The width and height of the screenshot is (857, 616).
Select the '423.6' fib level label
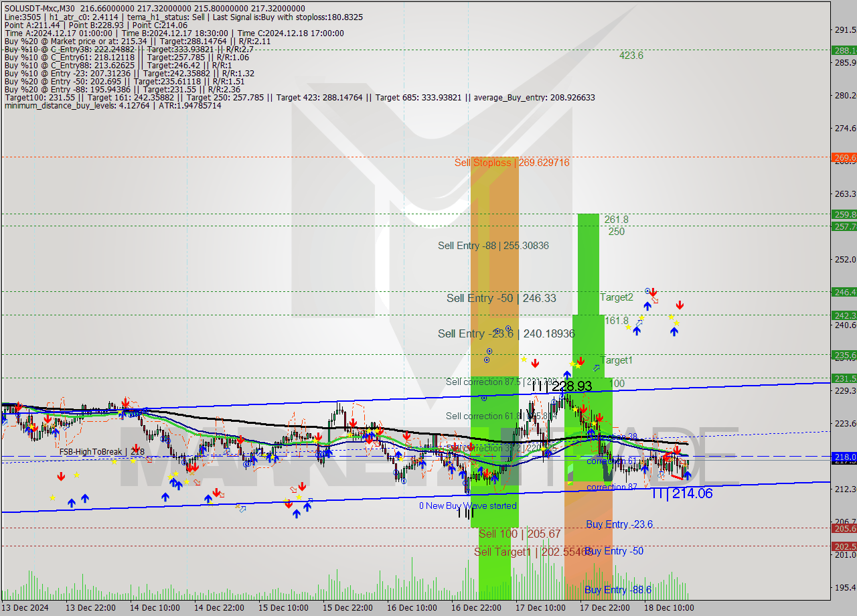pyautogui.click(x=631, y=56)
